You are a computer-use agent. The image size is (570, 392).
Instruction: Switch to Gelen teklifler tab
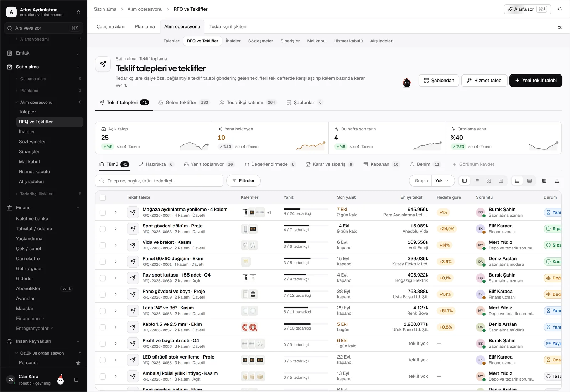184,103
